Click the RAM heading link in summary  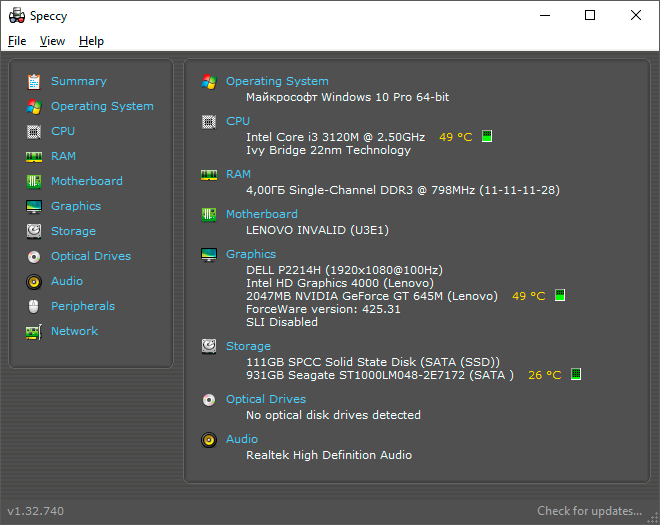coord(239,174)
